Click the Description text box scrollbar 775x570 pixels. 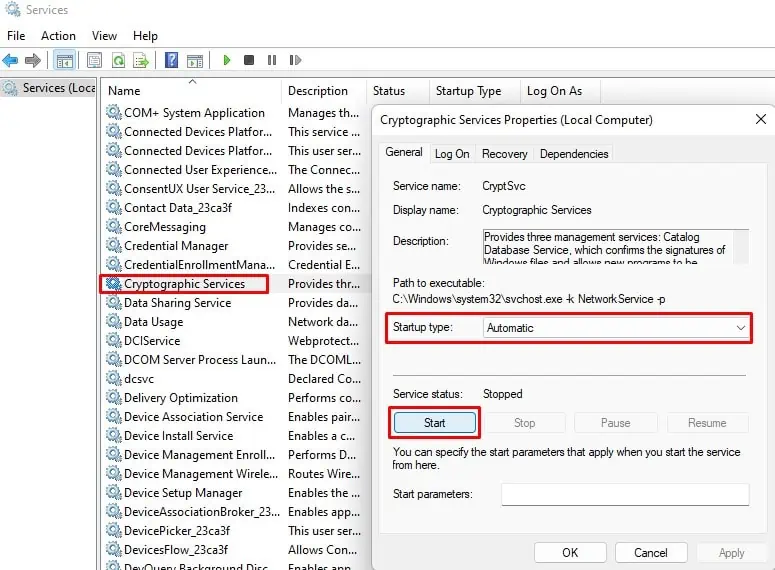click(741, 246)
